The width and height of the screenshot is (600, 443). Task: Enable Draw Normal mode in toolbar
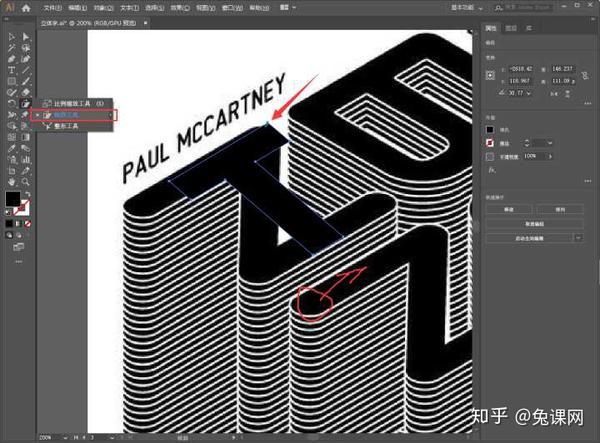pos(9,235)
